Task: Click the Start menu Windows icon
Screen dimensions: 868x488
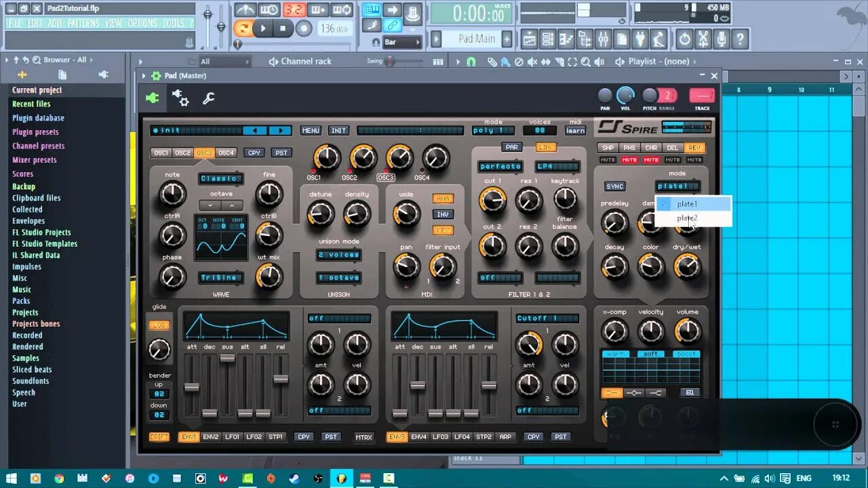Action: coord(12,478)
